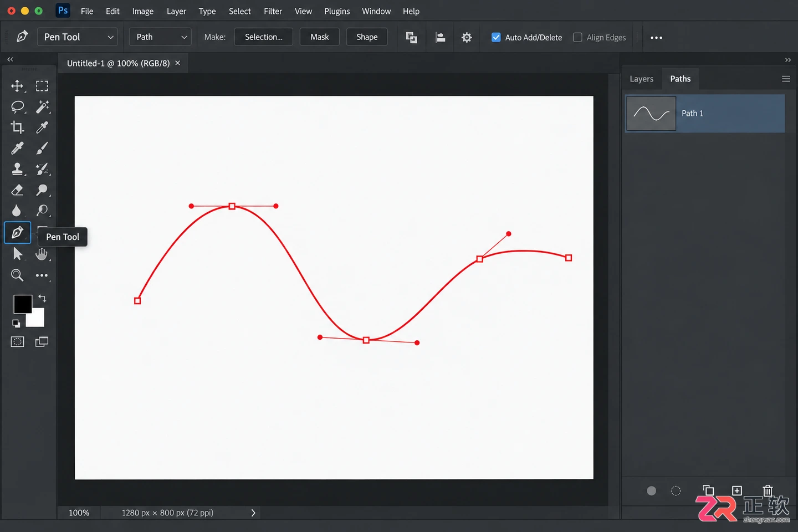The height and width of the screenshot is (532, 798).
Task: Create new path with plus icon
Action: pyautogui.click(x=737, y=490)
